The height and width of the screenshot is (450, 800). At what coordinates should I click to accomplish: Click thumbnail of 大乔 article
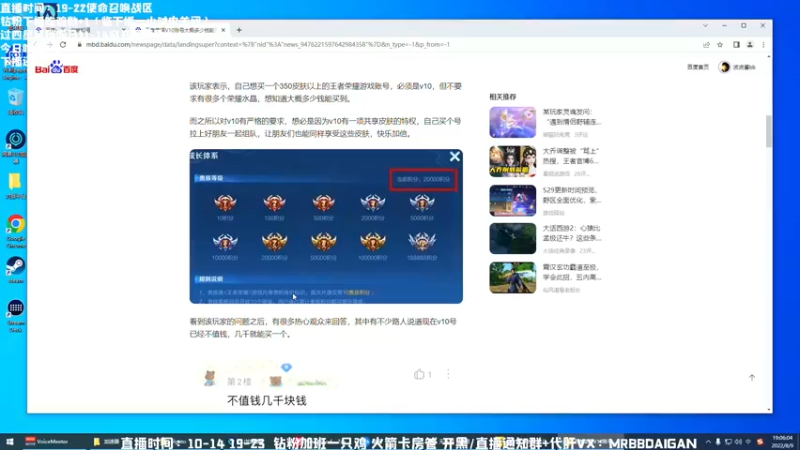pyautogui.click(x=513, y=161)
